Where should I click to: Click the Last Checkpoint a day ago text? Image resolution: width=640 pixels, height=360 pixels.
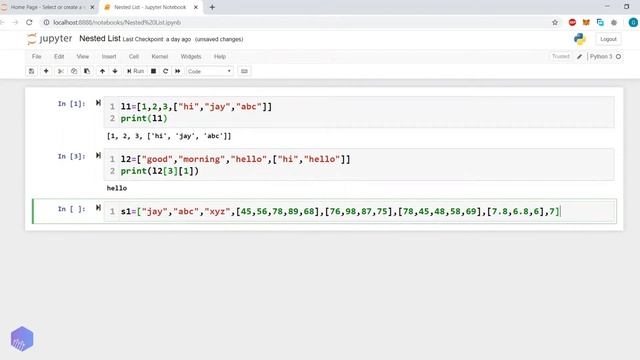(x=157, y=39)
